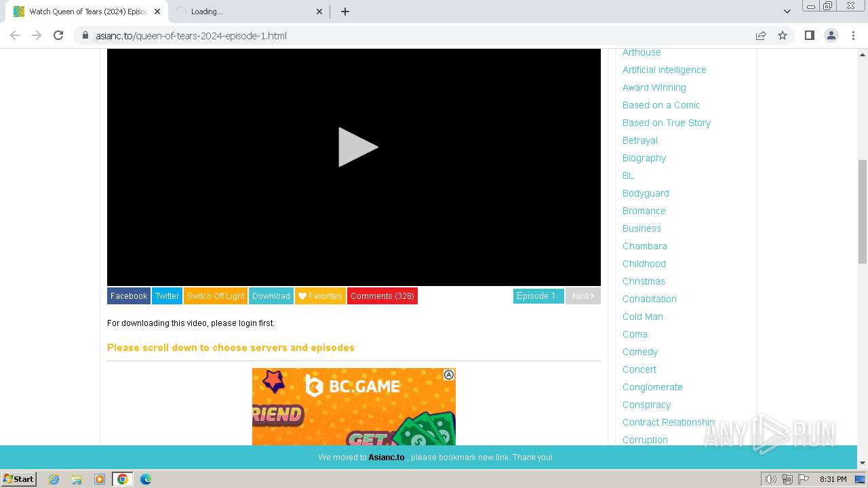Switch to the Watch Queen of Tears tab
The image size is (868, 488).
[x=87, y=12]
